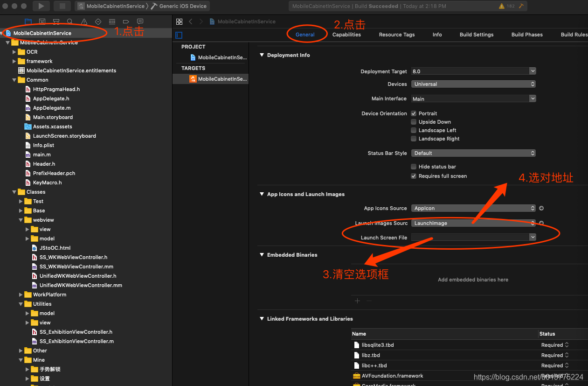This screenshot has height=386, width=588.
Task: Collapse Deployment Info section
Action: click(262, 55)
